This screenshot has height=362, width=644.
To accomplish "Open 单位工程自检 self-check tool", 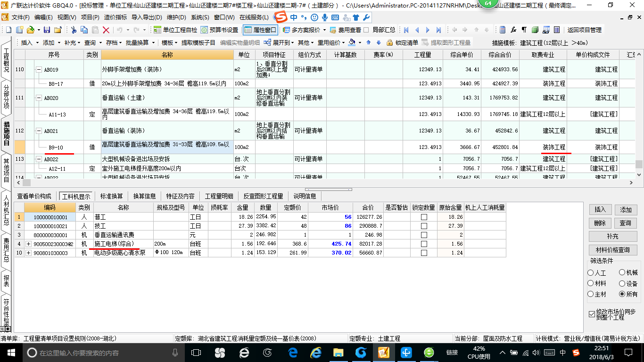I will [x=175, y=30].
